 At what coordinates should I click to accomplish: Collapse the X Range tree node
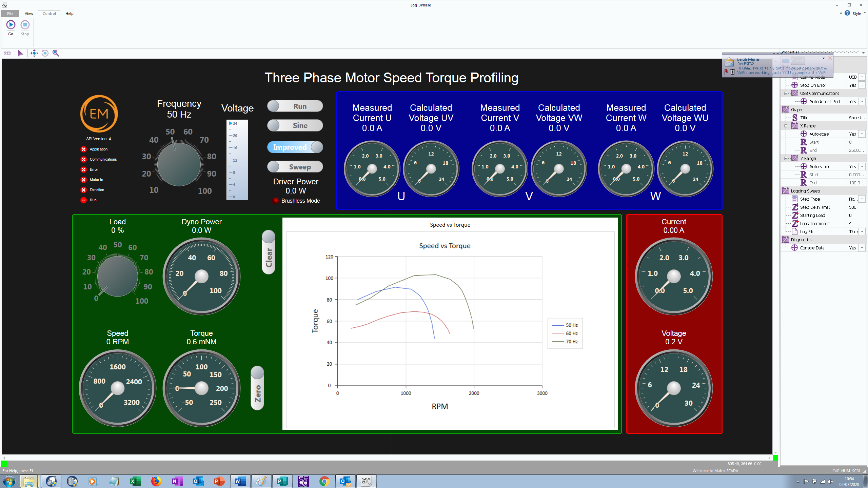coord(786,126)
